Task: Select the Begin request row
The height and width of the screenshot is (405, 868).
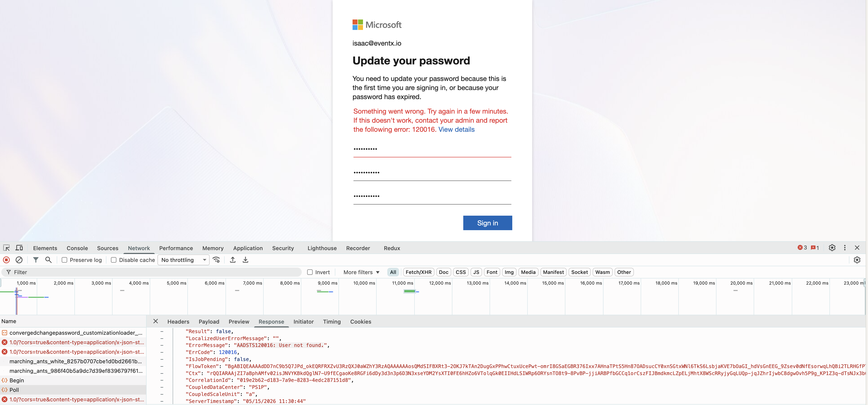Action: point(73,380)
